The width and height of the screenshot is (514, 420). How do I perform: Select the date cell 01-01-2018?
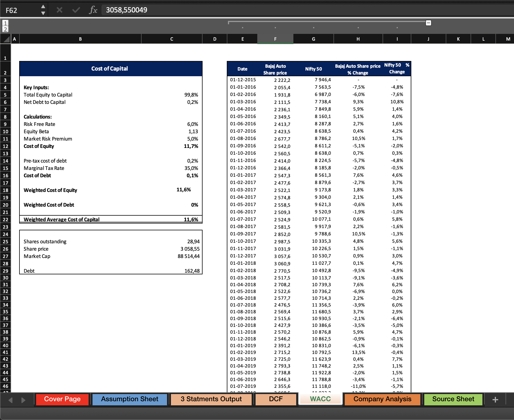243,263
